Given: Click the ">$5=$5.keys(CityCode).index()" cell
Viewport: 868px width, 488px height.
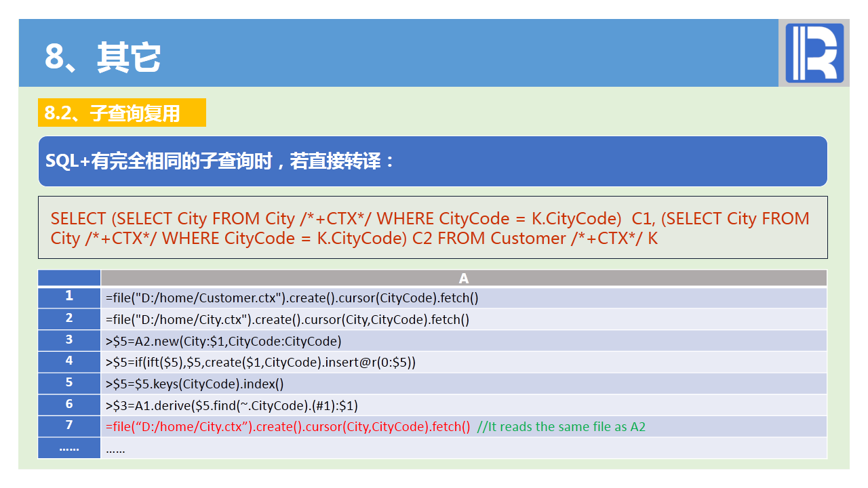Looking at the screenshot, I should click(x=464, y=384).
